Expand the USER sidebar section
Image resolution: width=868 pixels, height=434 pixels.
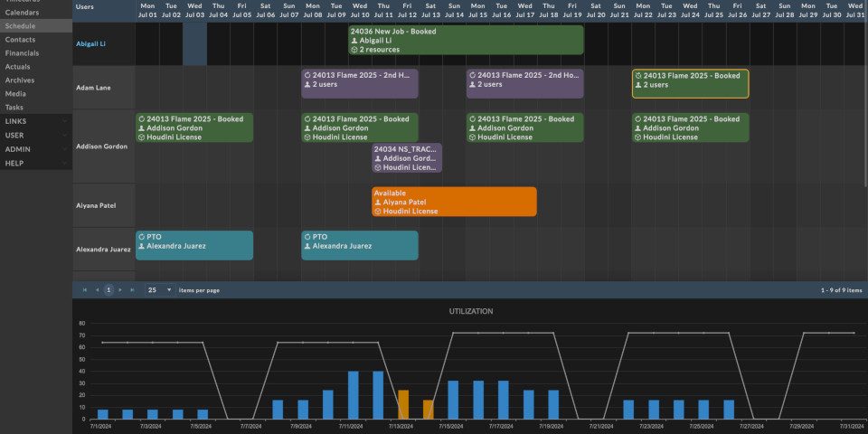pyautogui.click(x=64, y=135)
